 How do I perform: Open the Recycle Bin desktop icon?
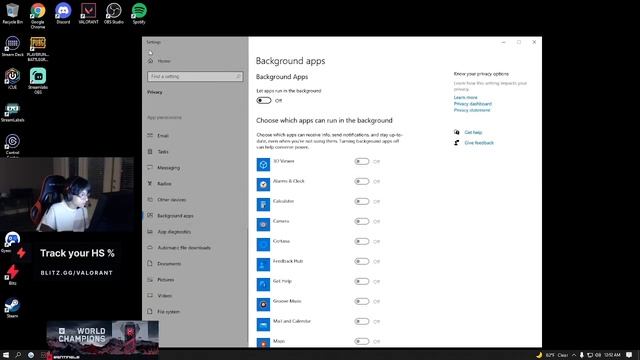click(12, 13)
